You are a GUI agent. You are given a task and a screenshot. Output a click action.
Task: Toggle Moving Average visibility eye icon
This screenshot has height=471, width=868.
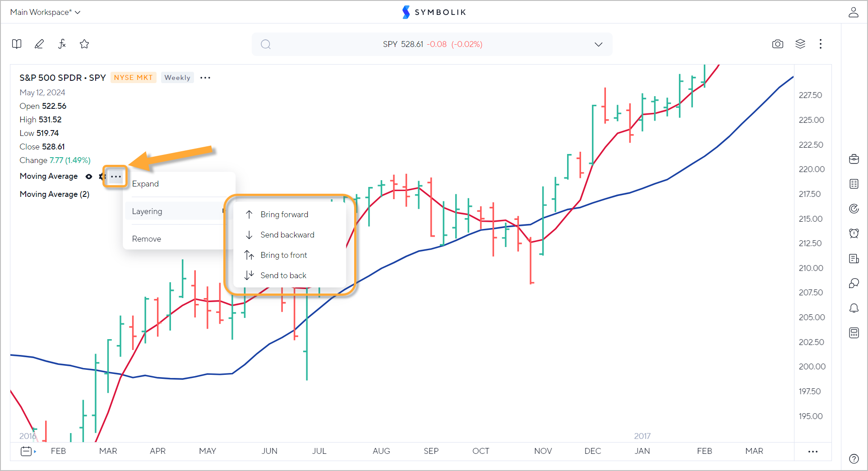89,177
